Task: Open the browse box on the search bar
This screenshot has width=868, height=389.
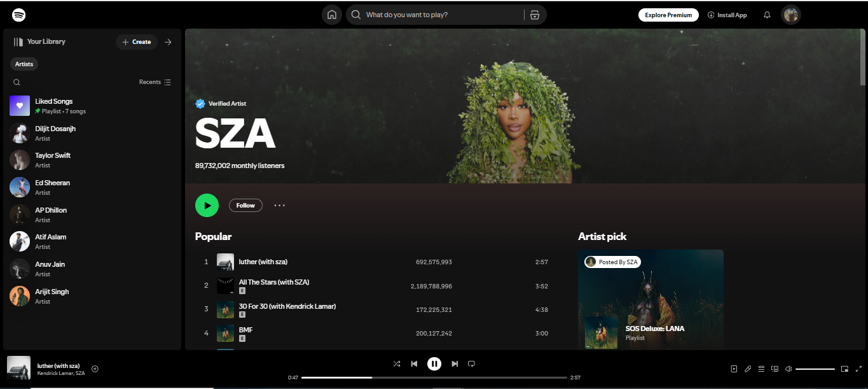Action: 535,14
